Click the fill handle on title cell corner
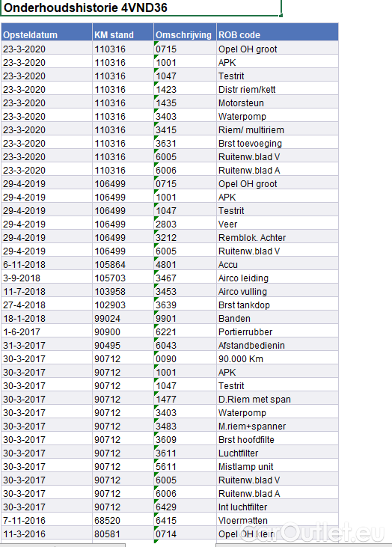The height and width of the screenshot is (547, 392). point(281,16)
